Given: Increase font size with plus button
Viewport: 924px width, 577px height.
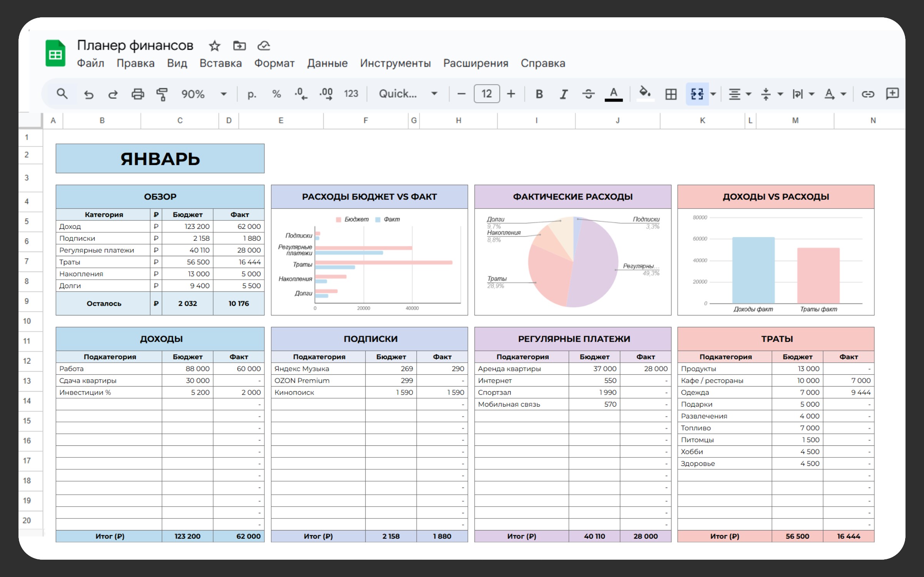Looking at the screenshot, I should (511, 94).
